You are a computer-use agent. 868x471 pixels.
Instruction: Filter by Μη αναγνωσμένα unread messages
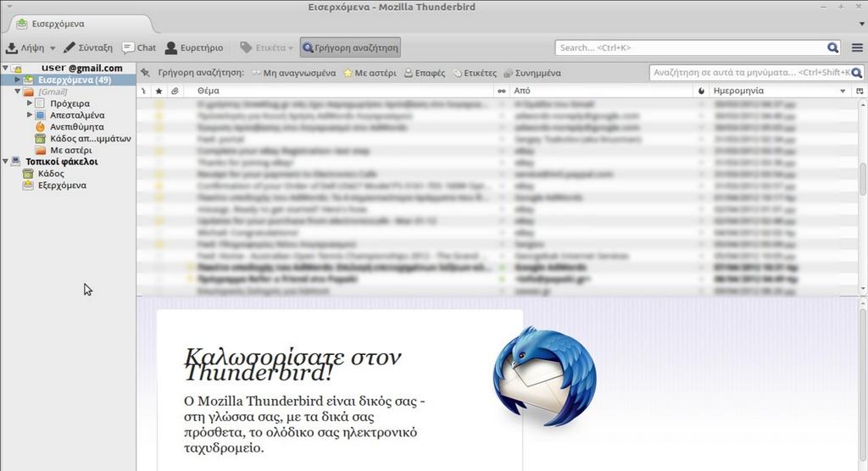pos(294,73)
